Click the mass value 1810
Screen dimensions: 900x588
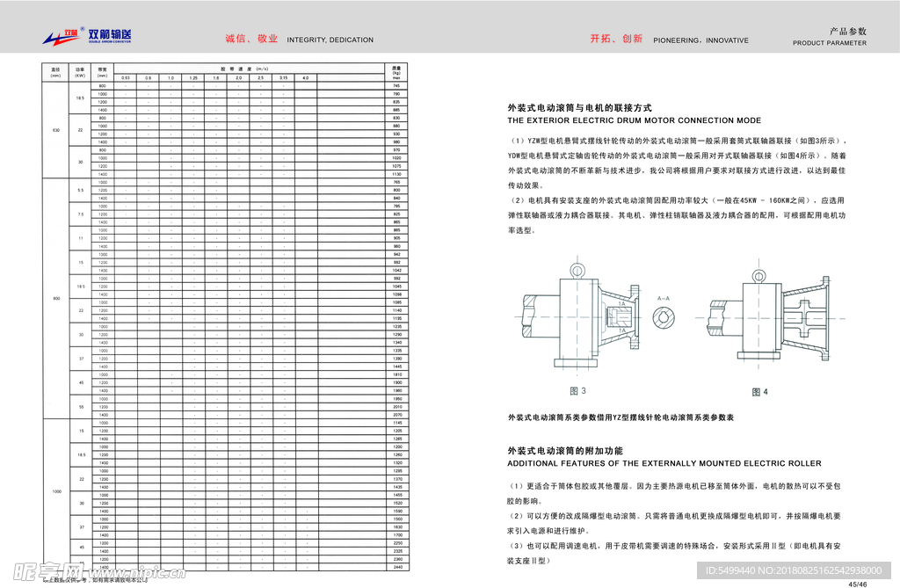[397, 374]
